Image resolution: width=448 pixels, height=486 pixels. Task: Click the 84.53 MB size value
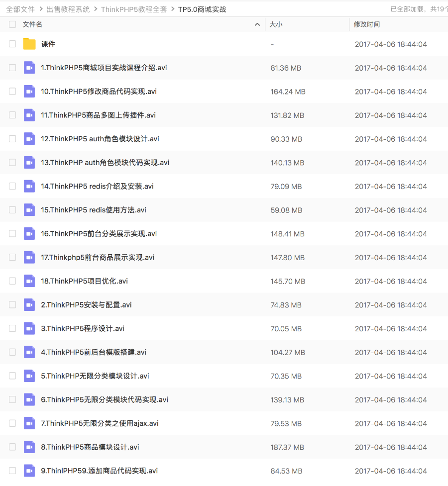point(286,471)
